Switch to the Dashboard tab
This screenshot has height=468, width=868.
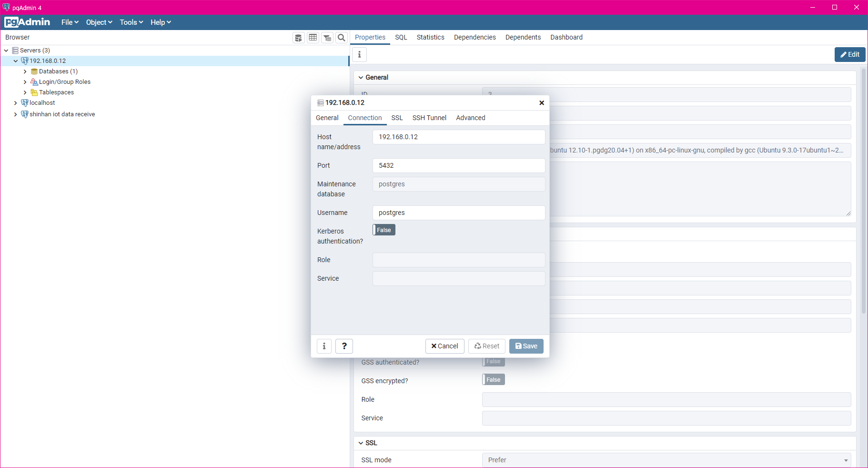pos(566,37)
